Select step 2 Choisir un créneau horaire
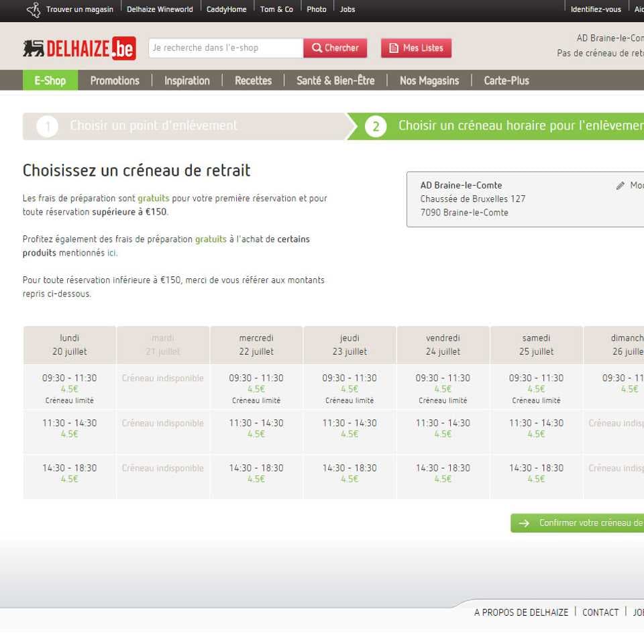 (497, 126)
